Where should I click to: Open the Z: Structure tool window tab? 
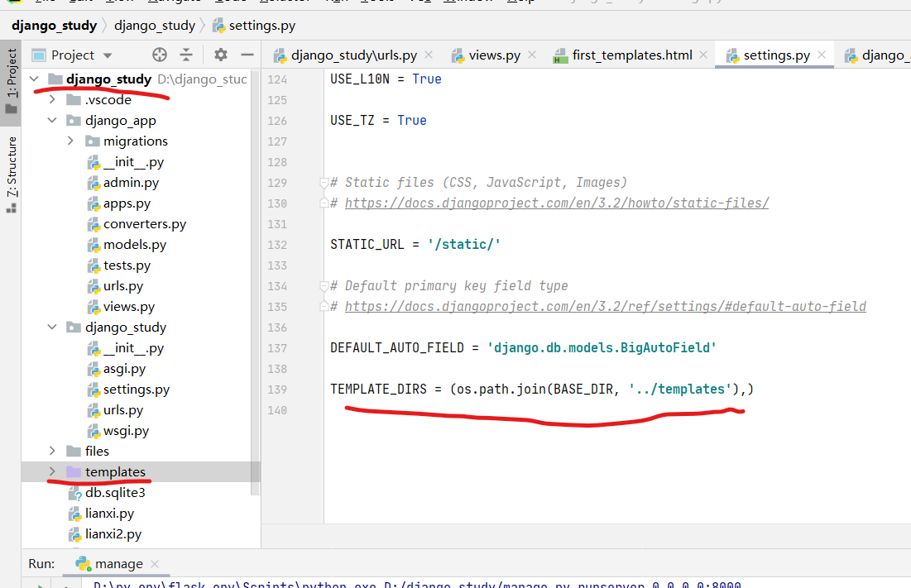pyautogui.click(x=11, y=174)
